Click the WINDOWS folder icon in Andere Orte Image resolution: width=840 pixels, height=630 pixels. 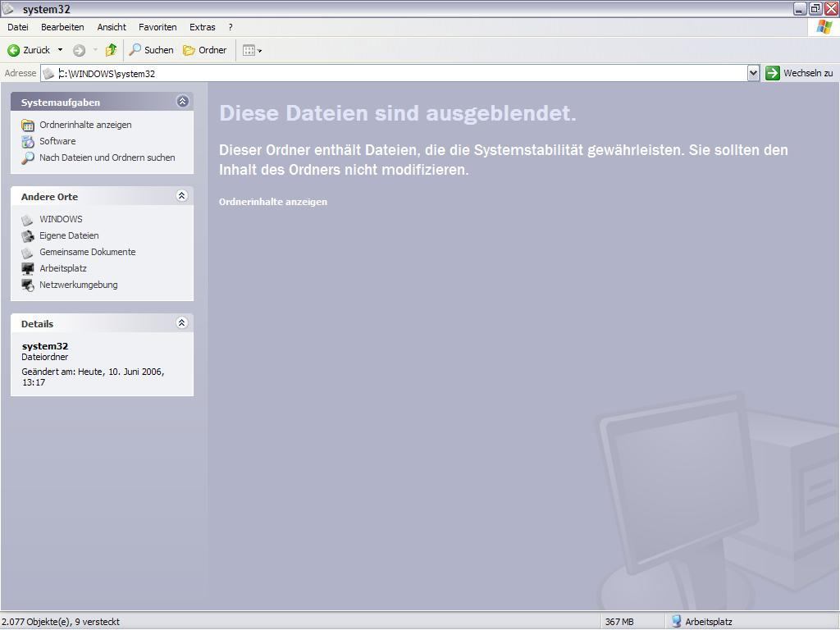point(27,220)
